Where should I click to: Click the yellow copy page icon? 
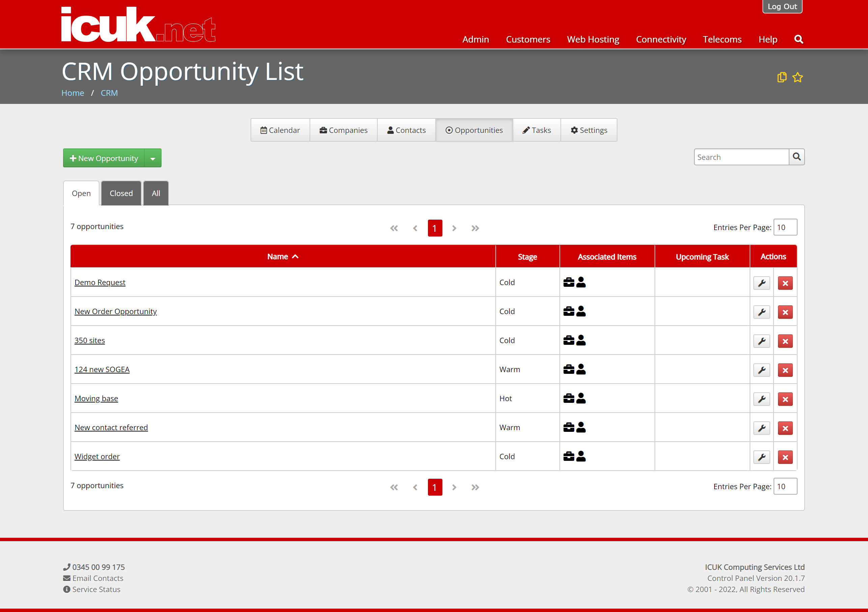click(x=782, y=78)
